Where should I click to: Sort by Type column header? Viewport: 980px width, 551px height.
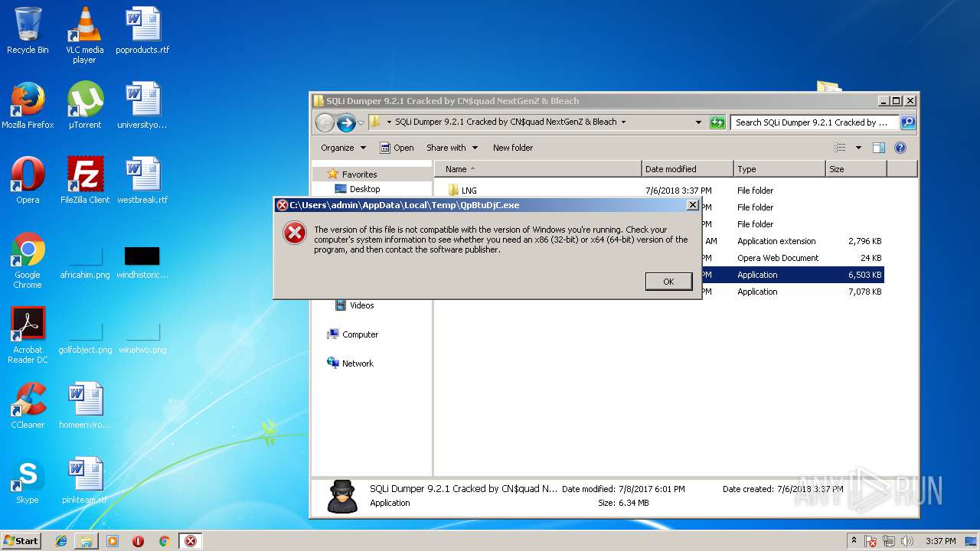pos(779,169)
